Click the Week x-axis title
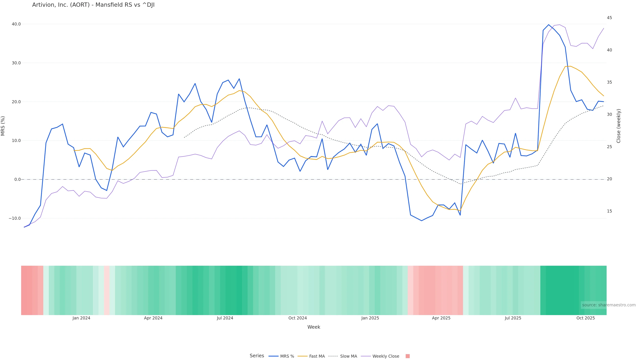644x362 pixels. (x=313, y=327)
